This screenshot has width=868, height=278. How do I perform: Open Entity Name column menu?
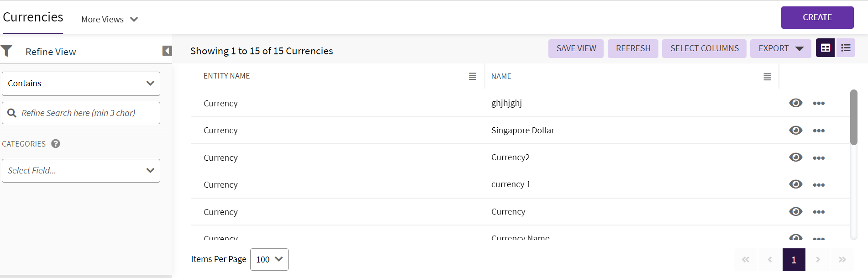click(472, 77)
